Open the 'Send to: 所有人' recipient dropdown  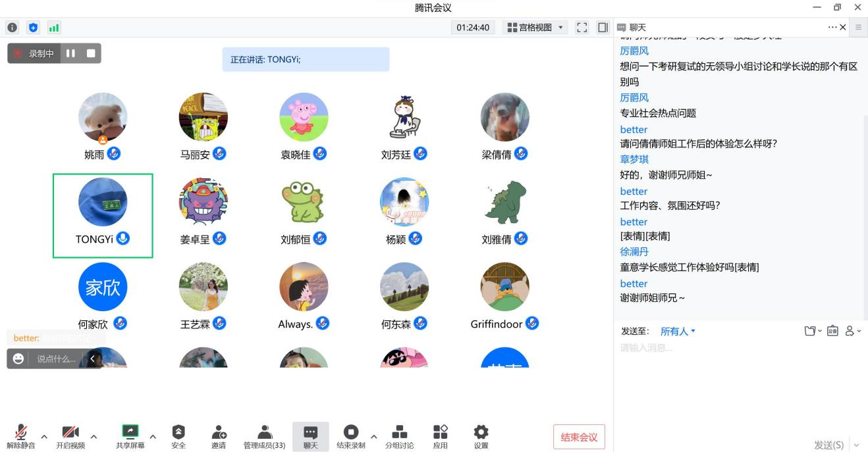(678, 332)
